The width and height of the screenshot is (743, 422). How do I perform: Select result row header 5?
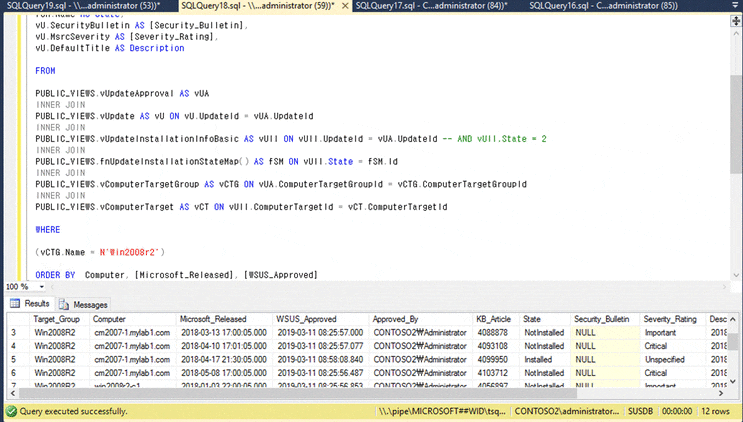point(19,359)
